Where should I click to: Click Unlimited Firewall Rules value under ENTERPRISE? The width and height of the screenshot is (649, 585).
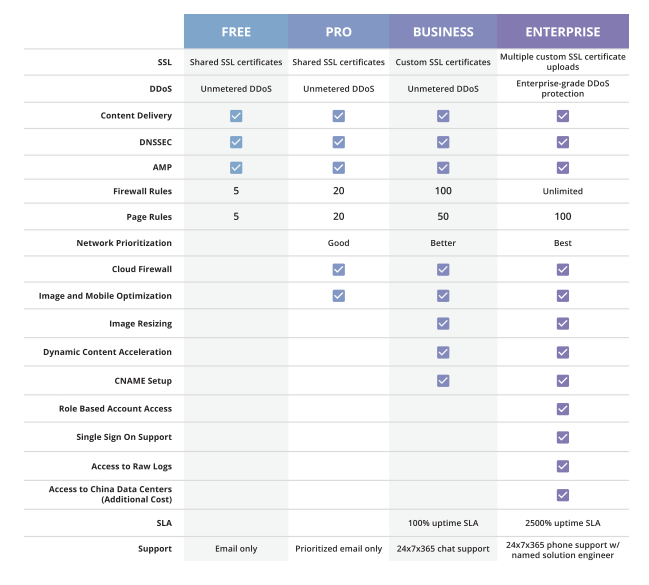point(563,191)
